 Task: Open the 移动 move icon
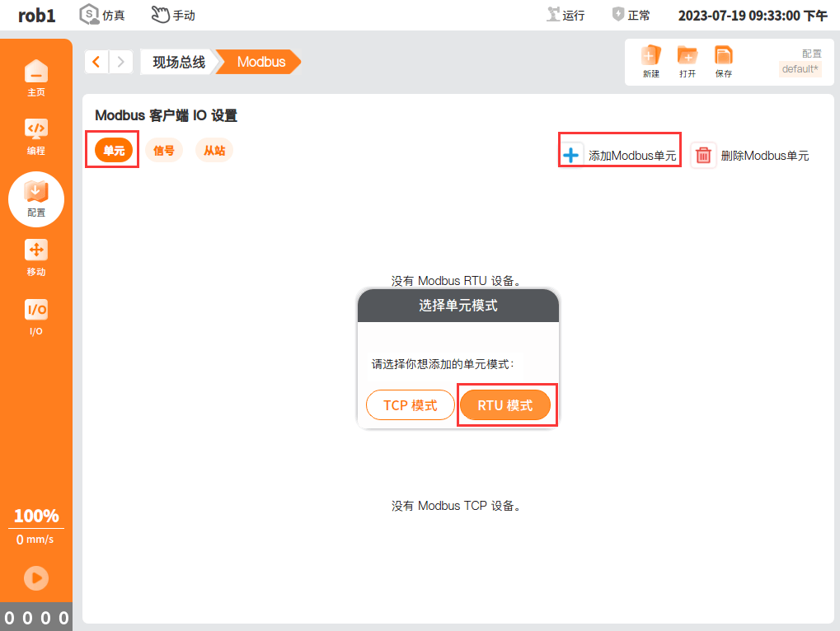tap(36, 258)
